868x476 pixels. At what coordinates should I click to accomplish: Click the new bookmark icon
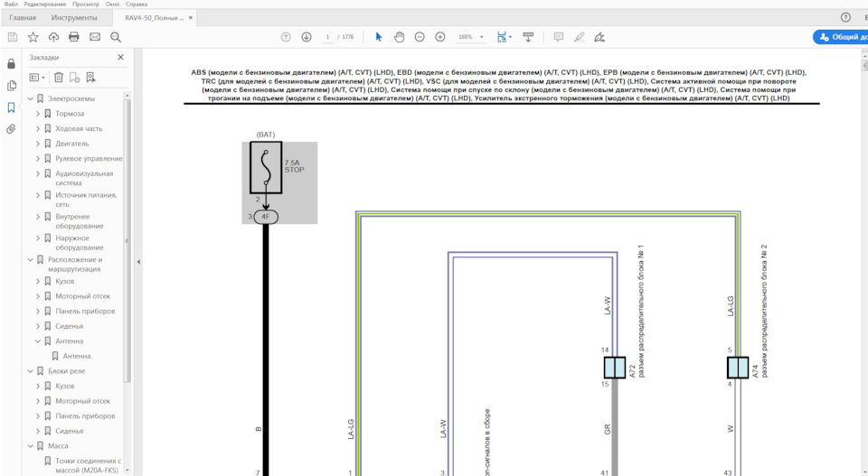(75, 78)
